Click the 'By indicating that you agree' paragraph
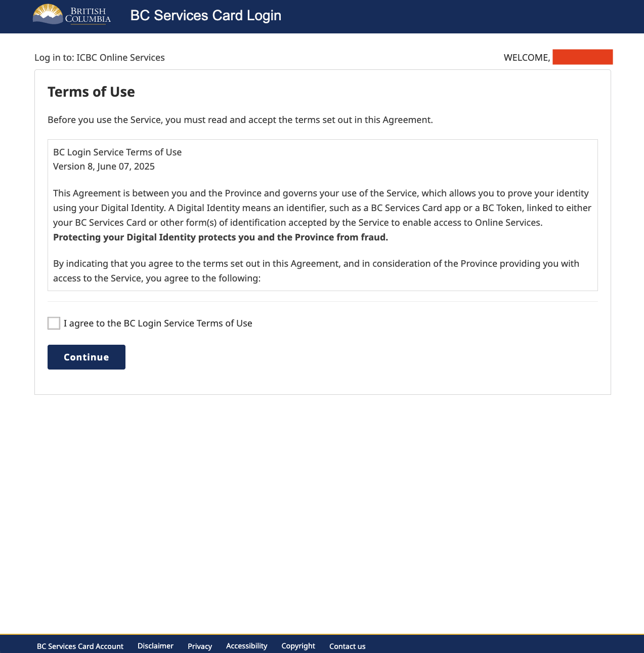The width and height of the screenshot is (644, 653). (x=316, y=271)
